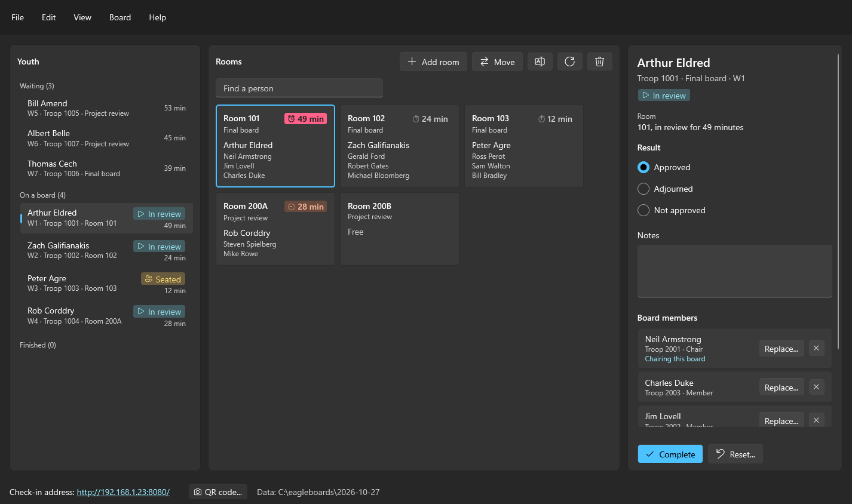Image resolution: width=852 pixels, height=504 pixels.
Task: Click the Add room button
Action: (433, 62)
